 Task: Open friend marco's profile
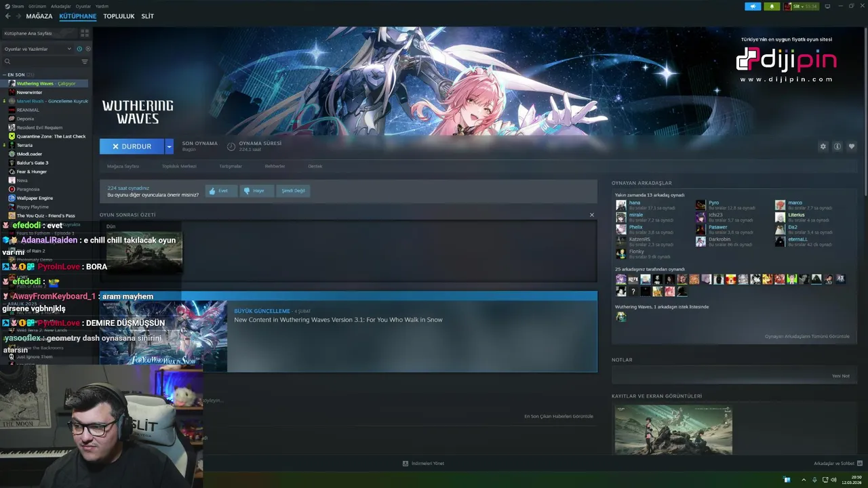pos(795,203)
